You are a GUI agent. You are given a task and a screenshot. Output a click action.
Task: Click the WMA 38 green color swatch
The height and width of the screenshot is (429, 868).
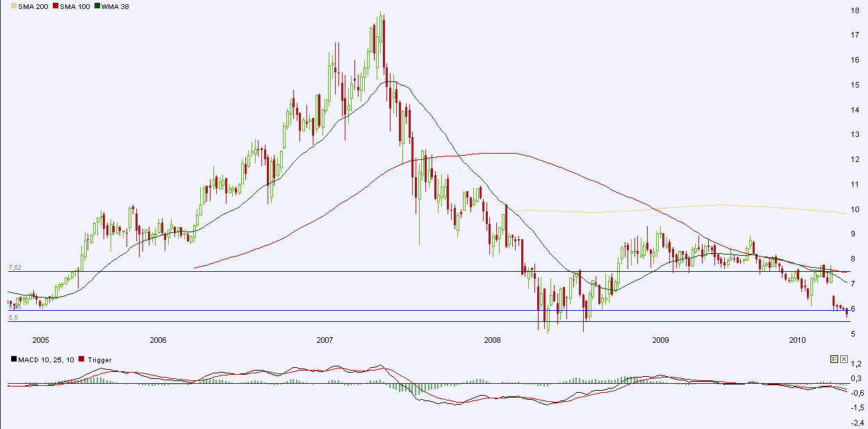pos(97,6)
